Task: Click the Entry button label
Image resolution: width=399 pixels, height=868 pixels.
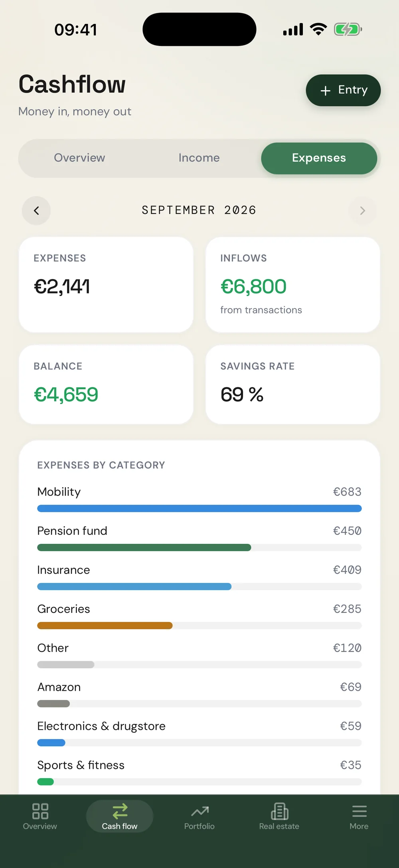Action: 353,90
